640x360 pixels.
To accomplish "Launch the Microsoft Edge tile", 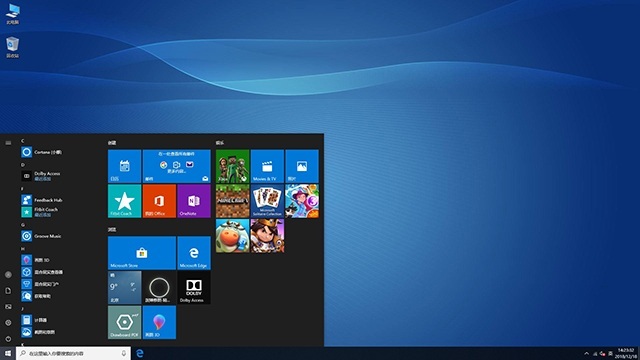I will pos(194,253).
